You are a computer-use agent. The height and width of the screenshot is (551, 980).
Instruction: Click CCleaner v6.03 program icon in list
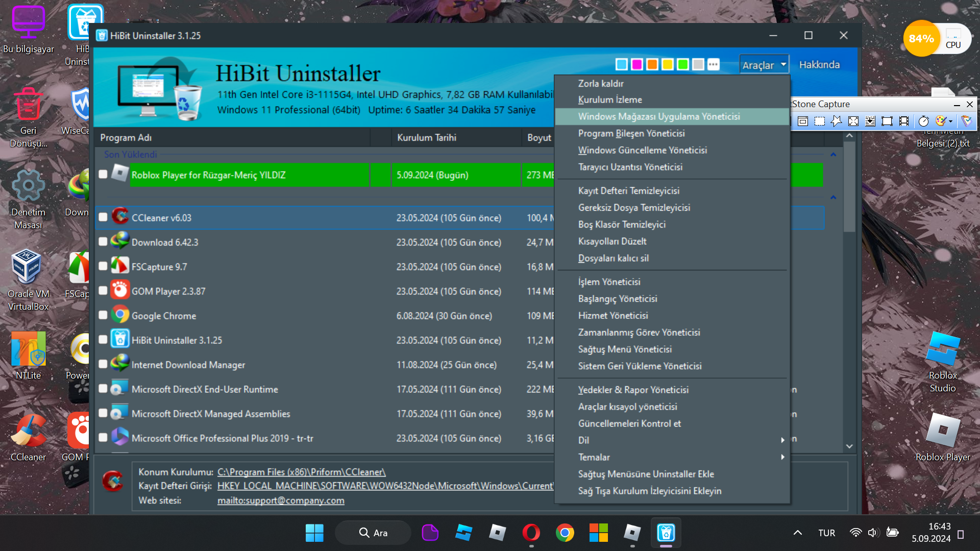[x=120, y=216]
